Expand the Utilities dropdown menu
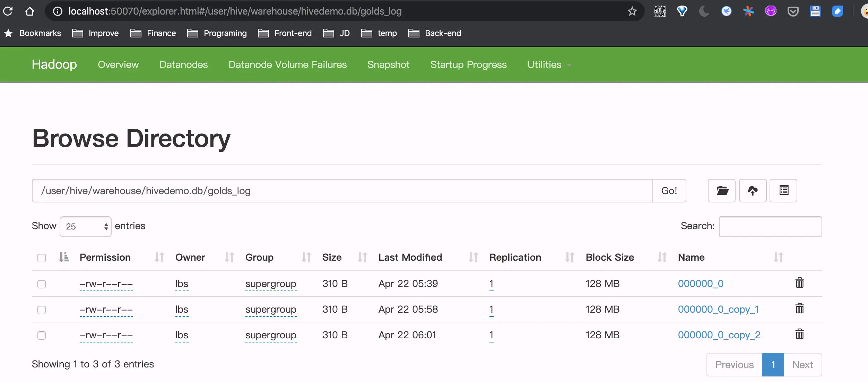 click(x=549, y=65)
